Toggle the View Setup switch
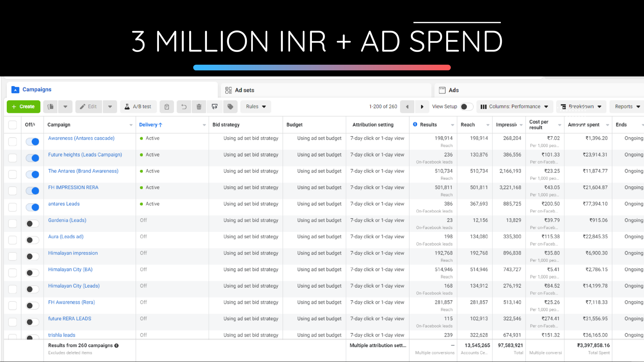This screenshot has width=644, height=362. pyautogui.click(x=466, y=107)
